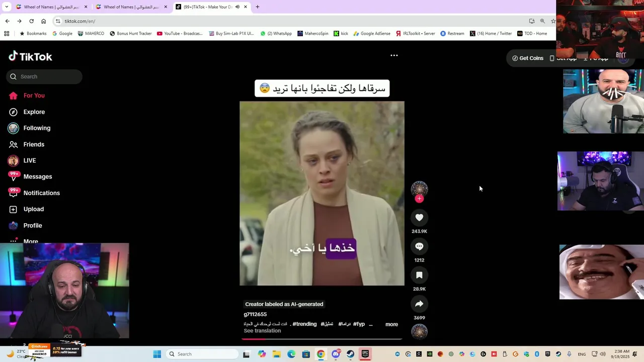The image size is (644, 362).
Task: Open Discord from taskbar
Action: [336, 354]
